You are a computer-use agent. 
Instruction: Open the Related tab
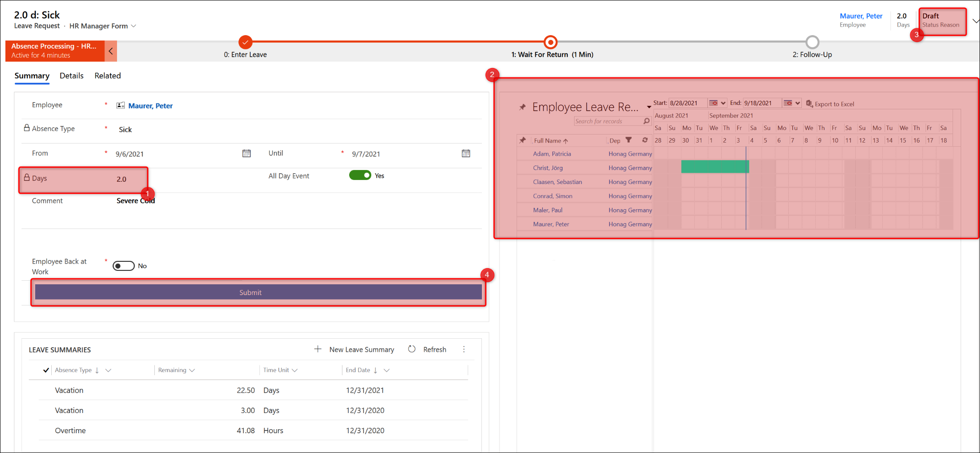tap(108, 76)
